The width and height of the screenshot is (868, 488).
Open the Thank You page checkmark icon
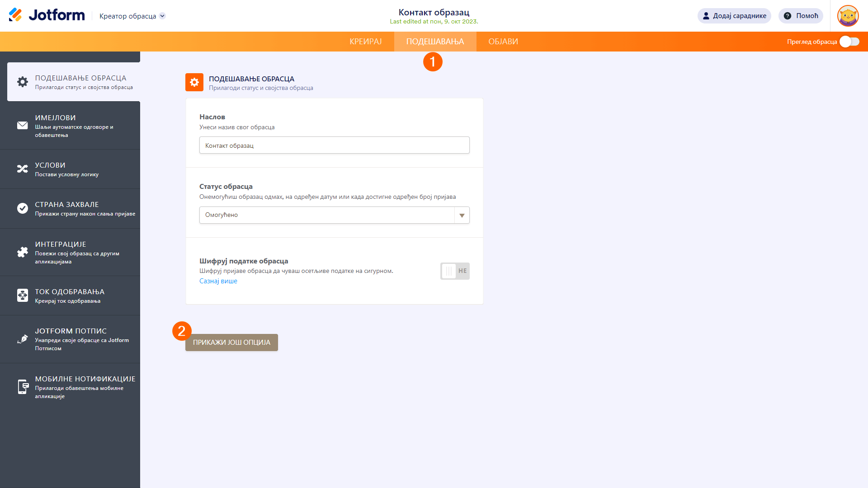(23, 208)
